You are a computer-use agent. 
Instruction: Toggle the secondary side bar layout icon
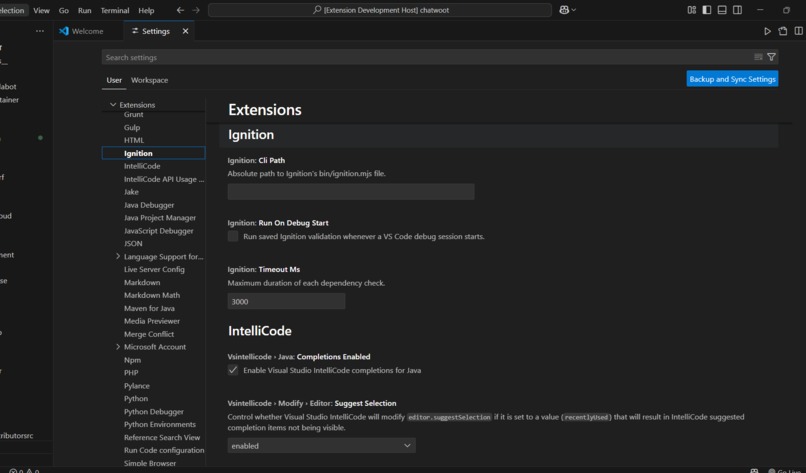pos(737,10)
